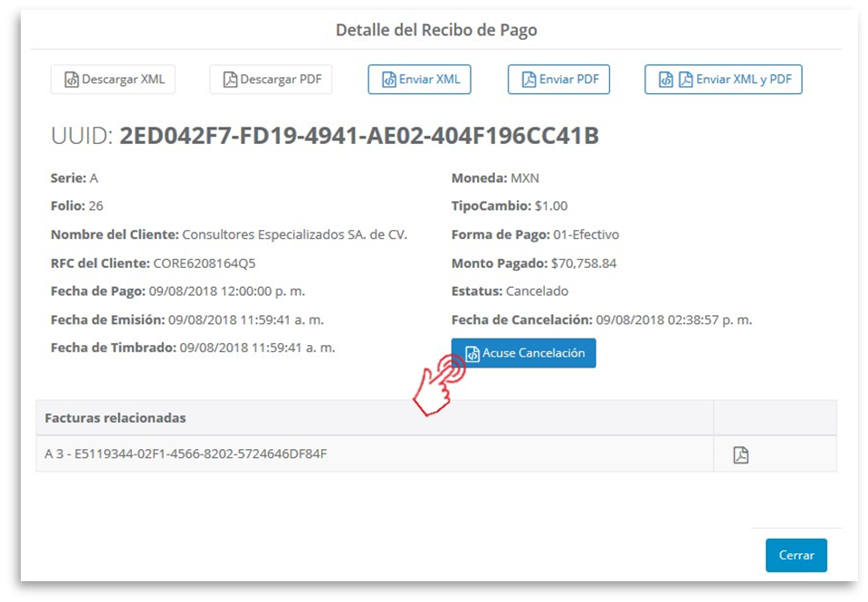868x602 pixels.
Task: Select the related invoice A 3 - E5119344 row
Action: point(186,454)
